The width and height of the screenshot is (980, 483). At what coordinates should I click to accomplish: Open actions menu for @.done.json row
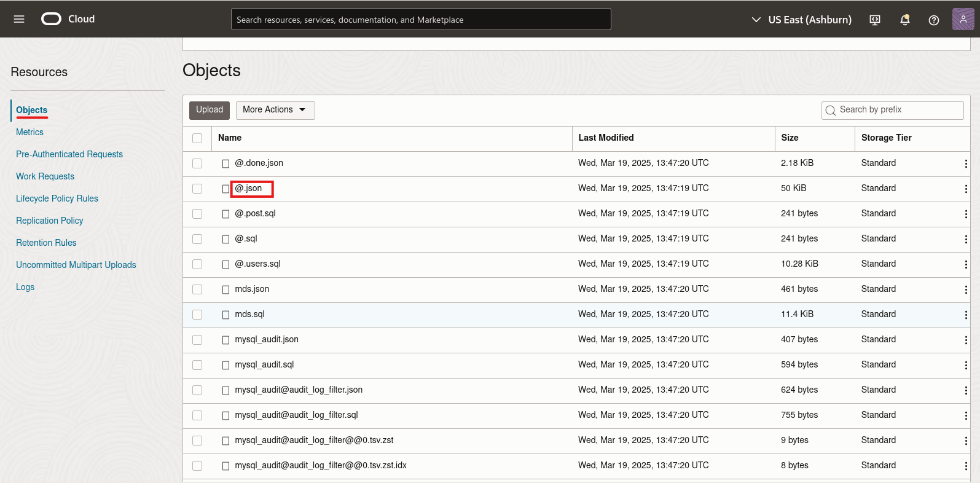[x=966, y=163]
